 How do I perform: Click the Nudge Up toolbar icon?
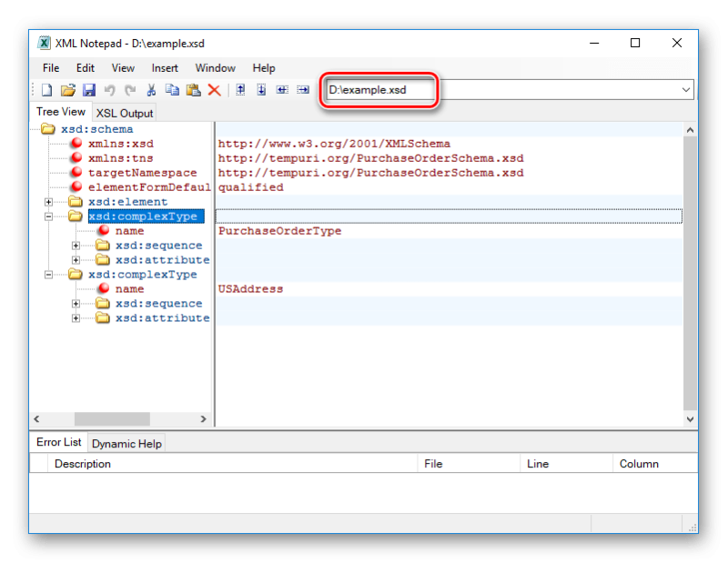tap(240, 89)
